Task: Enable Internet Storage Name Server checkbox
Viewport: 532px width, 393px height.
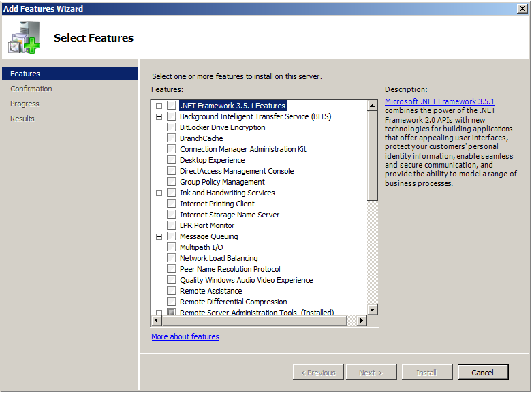Action: tap(172, 215)
